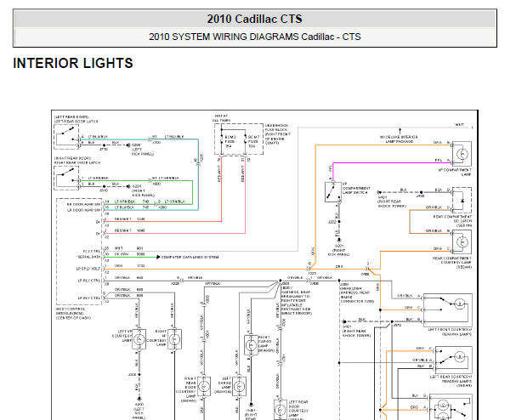The width and height of the screenshot is (516, 420).
Task: Click the "W/ DELUXE INTERIOR LAMP PACKAGE" note
Action: 399,139
